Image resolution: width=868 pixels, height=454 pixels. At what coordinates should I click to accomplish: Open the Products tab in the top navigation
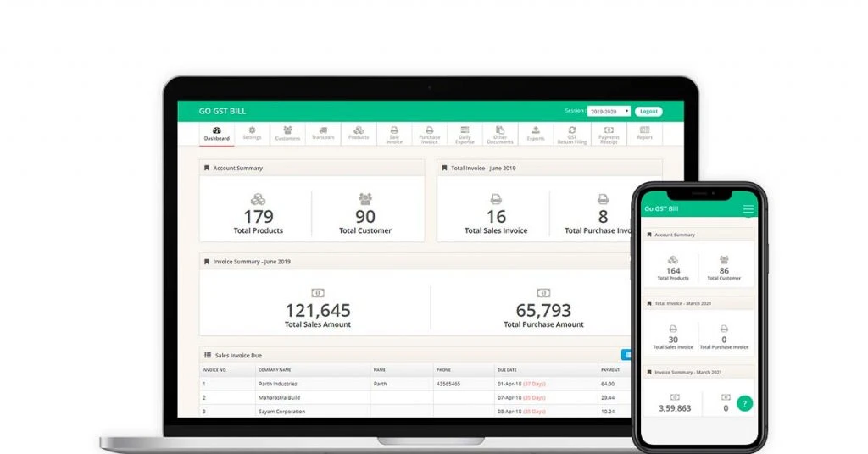pos(359,133)
